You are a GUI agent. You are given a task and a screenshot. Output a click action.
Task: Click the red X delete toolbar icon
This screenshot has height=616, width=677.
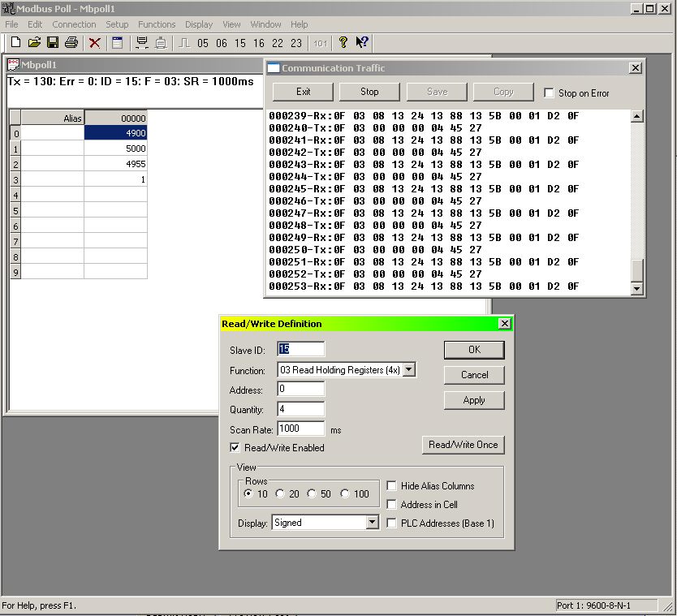pyautogui.click(x=94, y=43)
